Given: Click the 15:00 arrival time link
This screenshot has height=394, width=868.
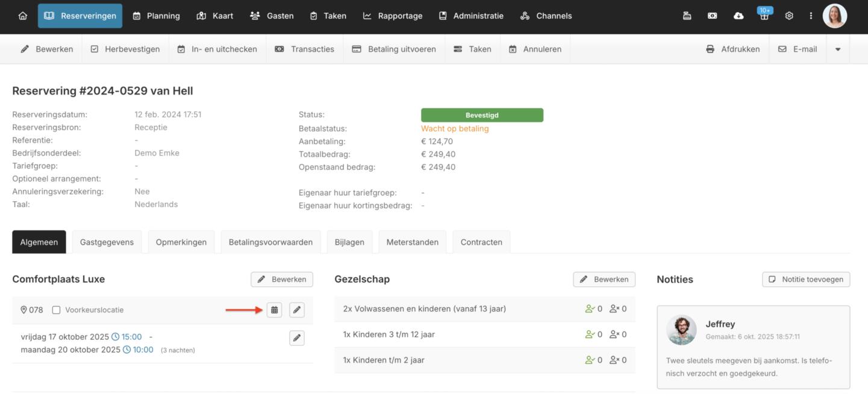Looking at the screenshot, I should (131, 337).
